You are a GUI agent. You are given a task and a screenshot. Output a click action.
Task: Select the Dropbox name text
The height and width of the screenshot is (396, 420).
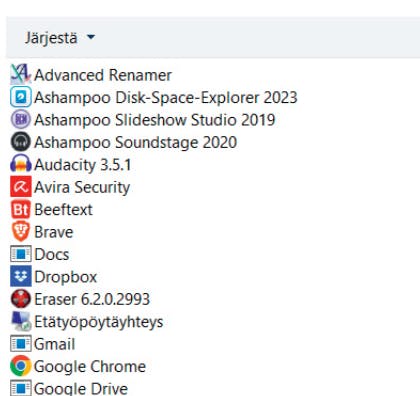click(66, 277)
